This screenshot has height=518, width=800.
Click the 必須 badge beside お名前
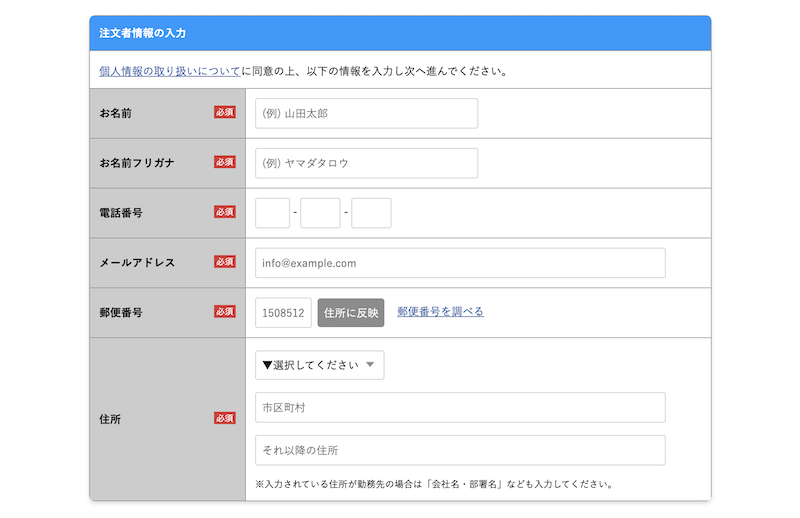tap(224, 112)
